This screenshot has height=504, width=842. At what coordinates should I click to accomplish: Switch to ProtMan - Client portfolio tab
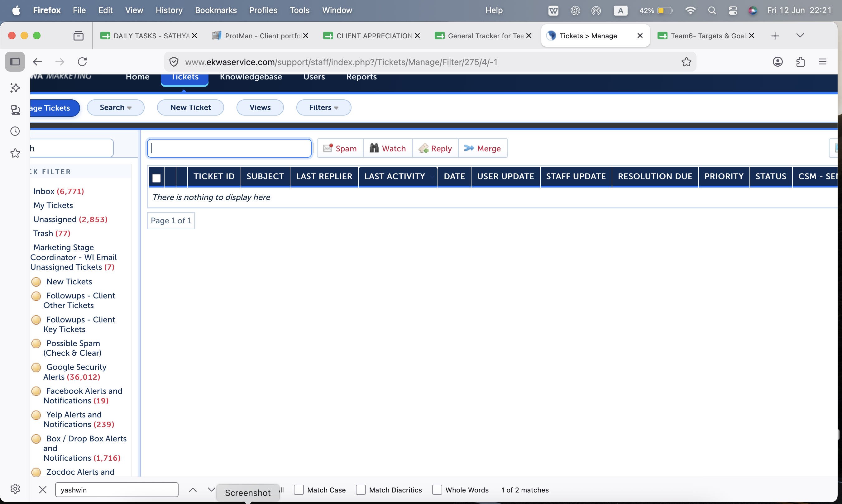click(x=260, y=36)
